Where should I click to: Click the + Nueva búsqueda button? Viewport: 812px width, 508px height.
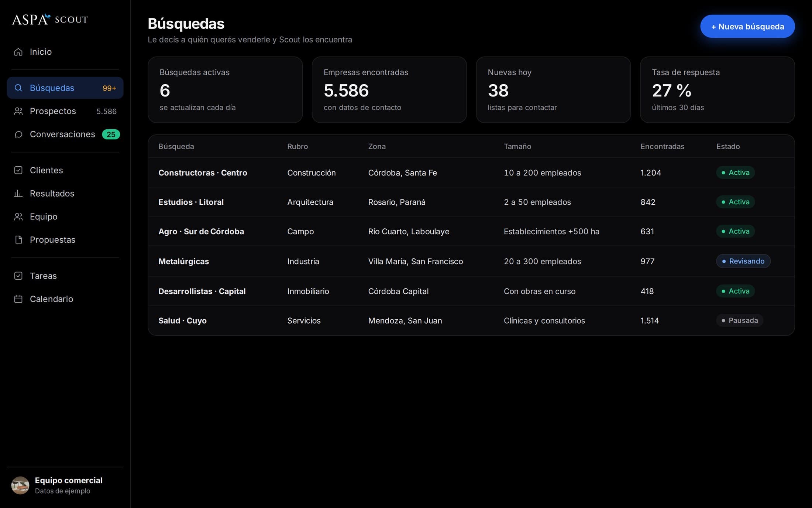coord(747,26)
